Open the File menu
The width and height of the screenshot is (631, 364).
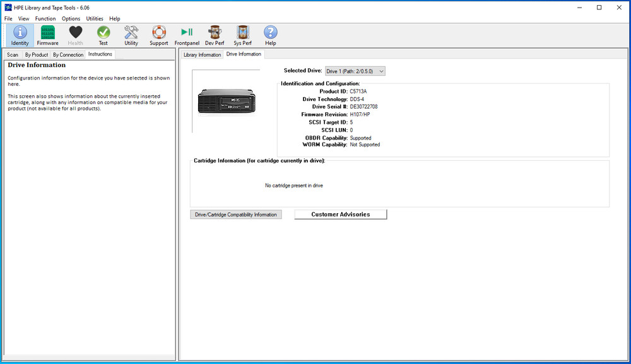coord(8,18)
